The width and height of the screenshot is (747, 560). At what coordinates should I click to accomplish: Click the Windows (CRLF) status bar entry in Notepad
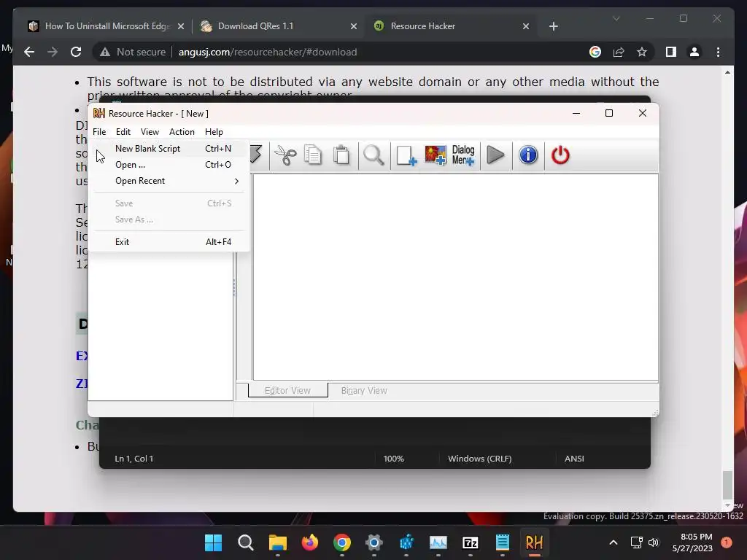479,459
